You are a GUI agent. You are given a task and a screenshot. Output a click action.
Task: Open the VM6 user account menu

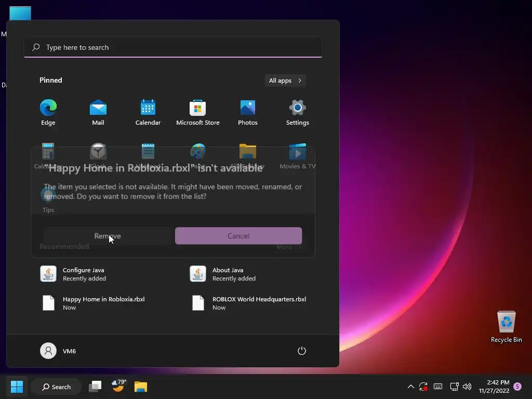58,351
